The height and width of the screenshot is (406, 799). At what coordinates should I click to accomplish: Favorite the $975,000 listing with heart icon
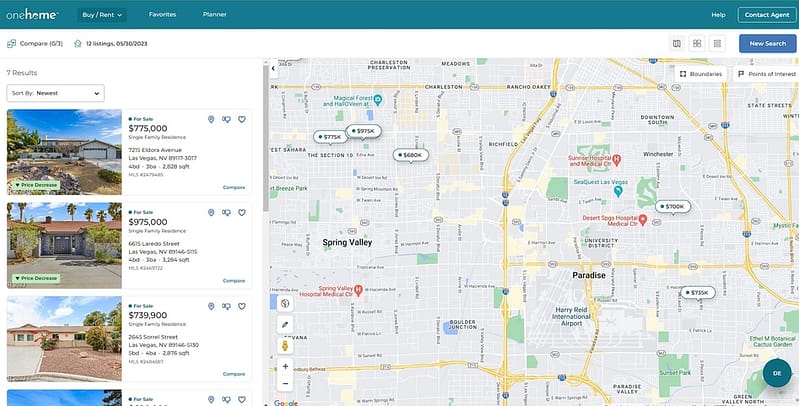point(242,212)
